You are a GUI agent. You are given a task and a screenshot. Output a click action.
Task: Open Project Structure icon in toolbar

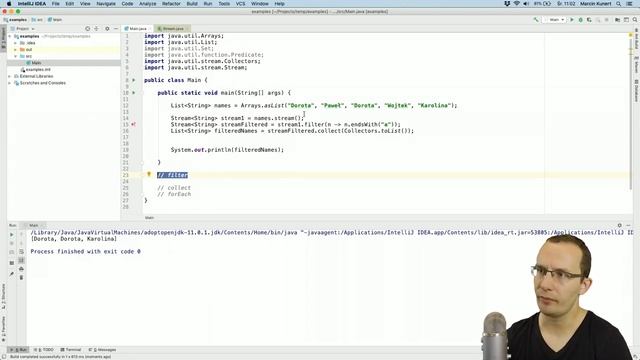[x=618, y=20]
